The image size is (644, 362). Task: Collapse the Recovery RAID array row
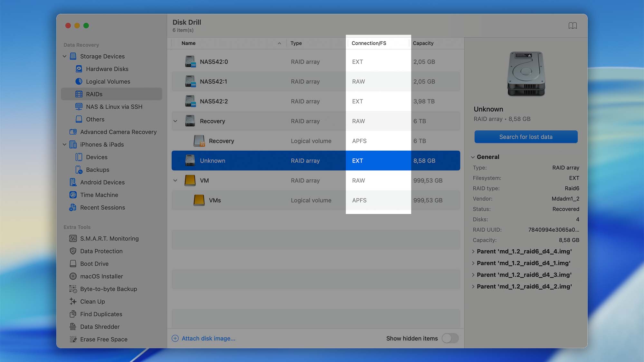tap(175, 121)
